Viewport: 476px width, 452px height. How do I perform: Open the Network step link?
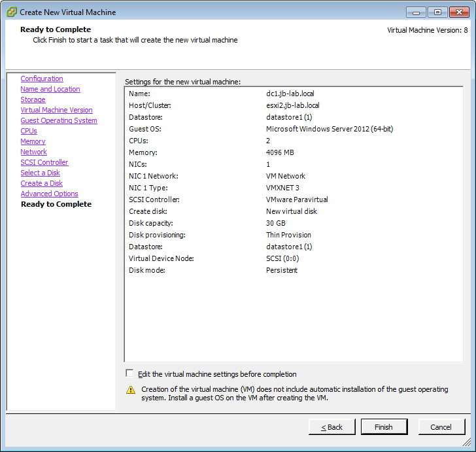(33, 152)
